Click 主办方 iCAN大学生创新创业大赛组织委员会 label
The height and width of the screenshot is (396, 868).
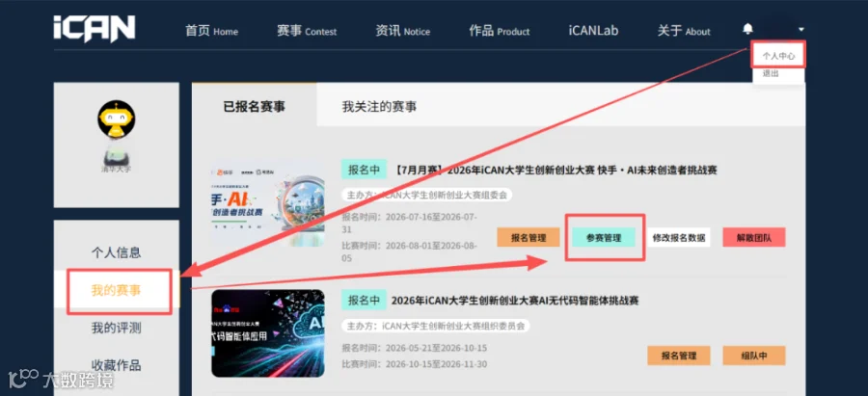pyautogui.click(x=436, y=326)
